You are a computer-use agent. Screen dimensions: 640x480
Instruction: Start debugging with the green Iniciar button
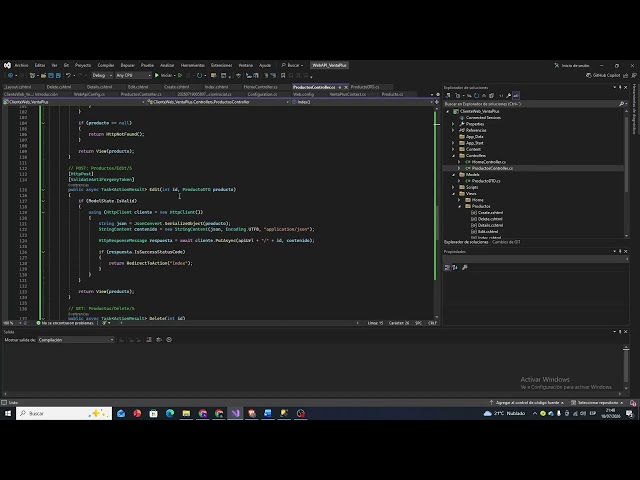pyautogui.click(x=163, y=76)
